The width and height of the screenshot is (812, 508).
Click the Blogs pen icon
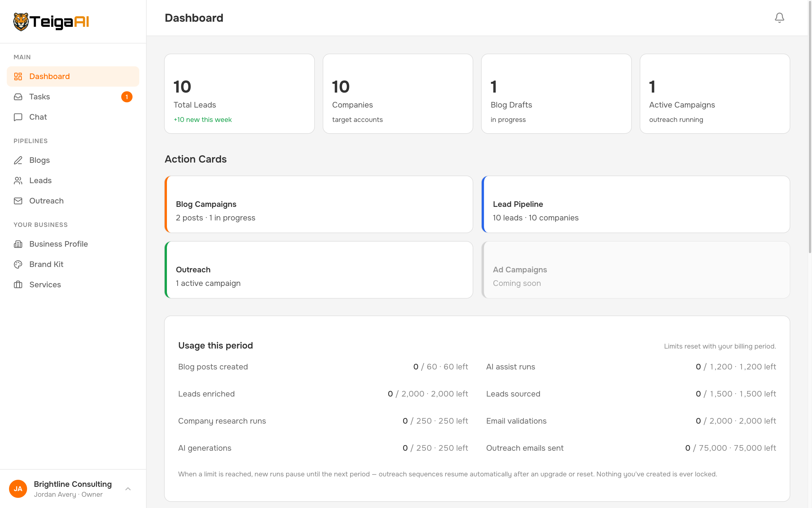tap(18, 160)
